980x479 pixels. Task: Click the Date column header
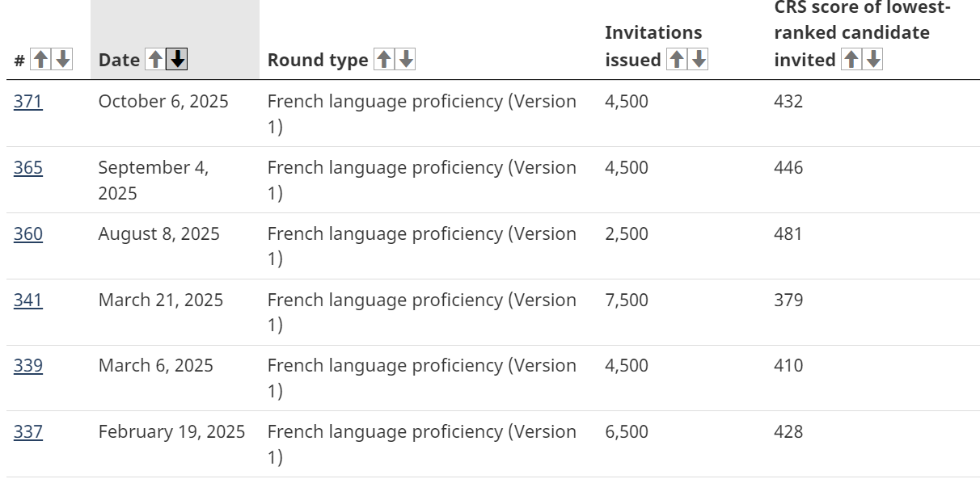tap(119, 60)
